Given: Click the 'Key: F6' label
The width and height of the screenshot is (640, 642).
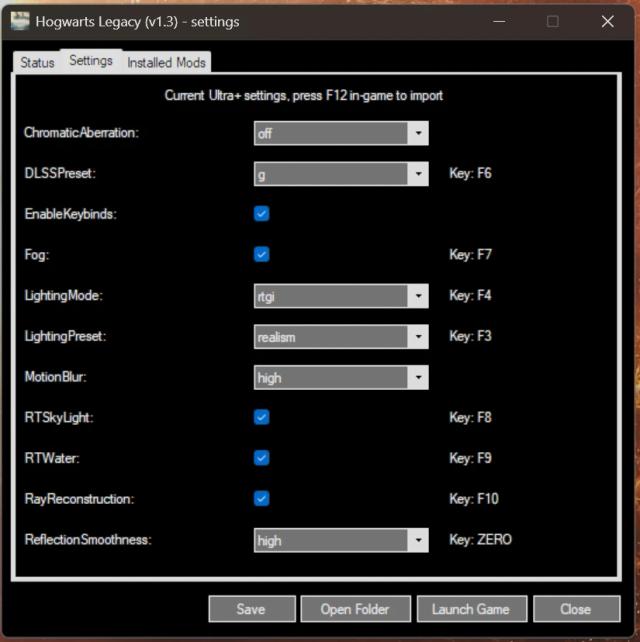Looking at the screenshot, I should pos(470,173).
